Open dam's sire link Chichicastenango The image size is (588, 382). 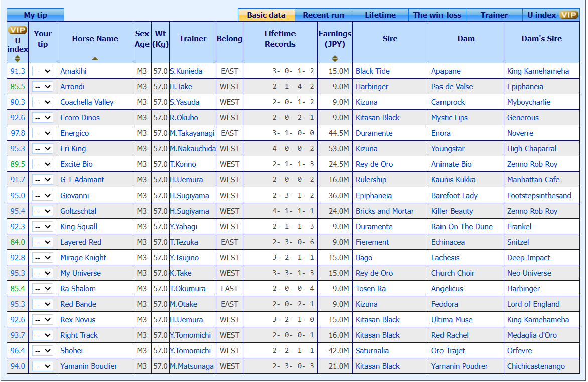(x=536, y=366)
